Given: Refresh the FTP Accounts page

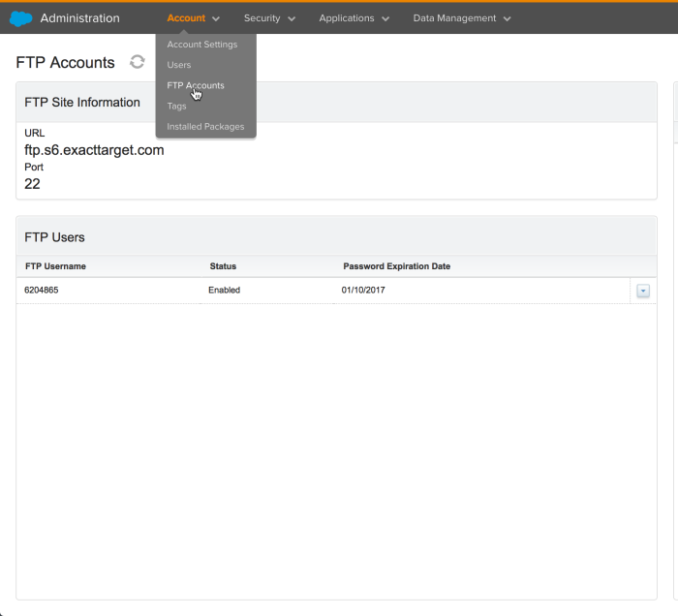Looking at the screenshot, I should point(138,62).
